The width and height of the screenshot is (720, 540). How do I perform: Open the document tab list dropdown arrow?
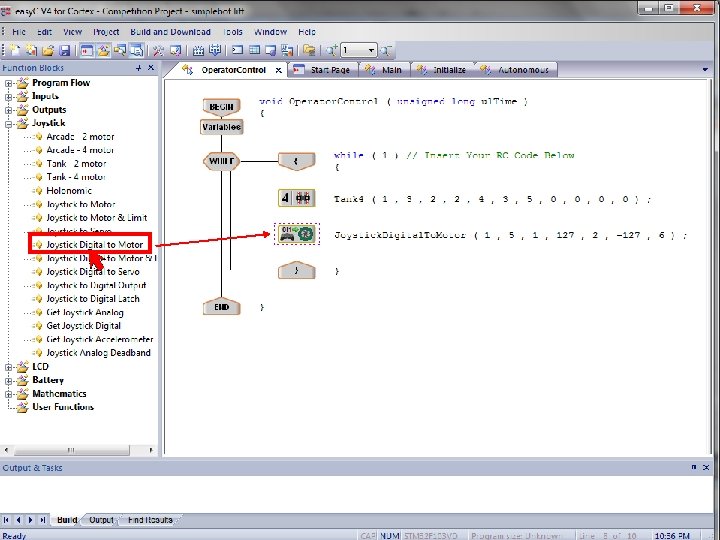[705, 70]
